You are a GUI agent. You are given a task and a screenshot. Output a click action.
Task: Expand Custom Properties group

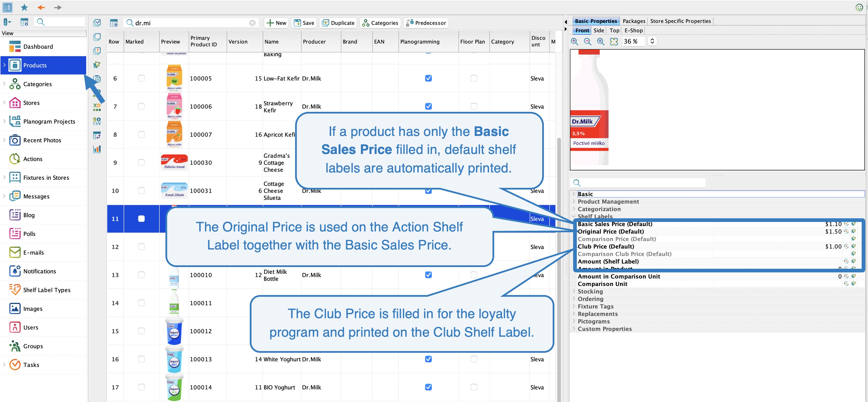(x=573, y=328)
